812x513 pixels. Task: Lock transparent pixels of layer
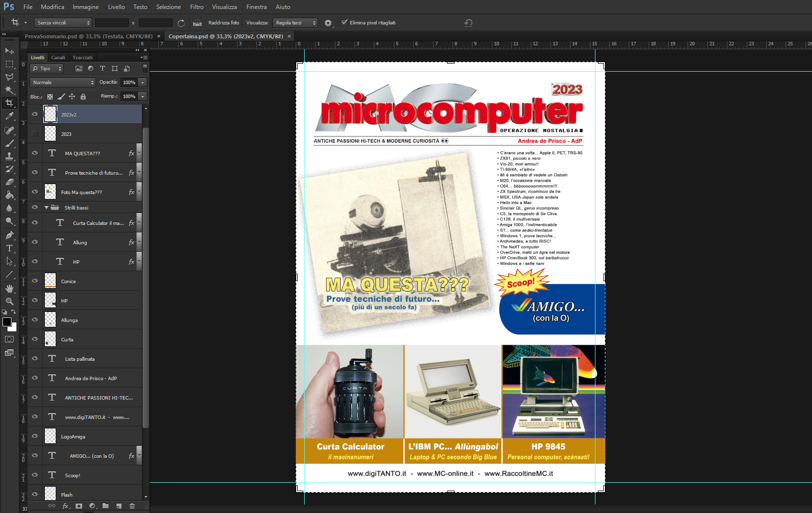(50, 97)
